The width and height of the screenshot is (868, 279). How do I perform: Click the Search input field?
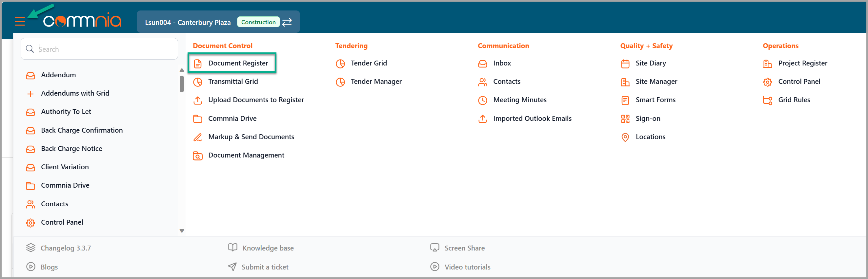(x=105, y=49)
